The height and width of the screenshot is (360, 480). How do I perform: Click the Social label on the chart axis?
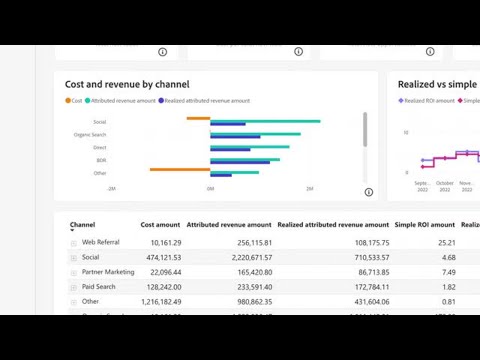(100, 122)
